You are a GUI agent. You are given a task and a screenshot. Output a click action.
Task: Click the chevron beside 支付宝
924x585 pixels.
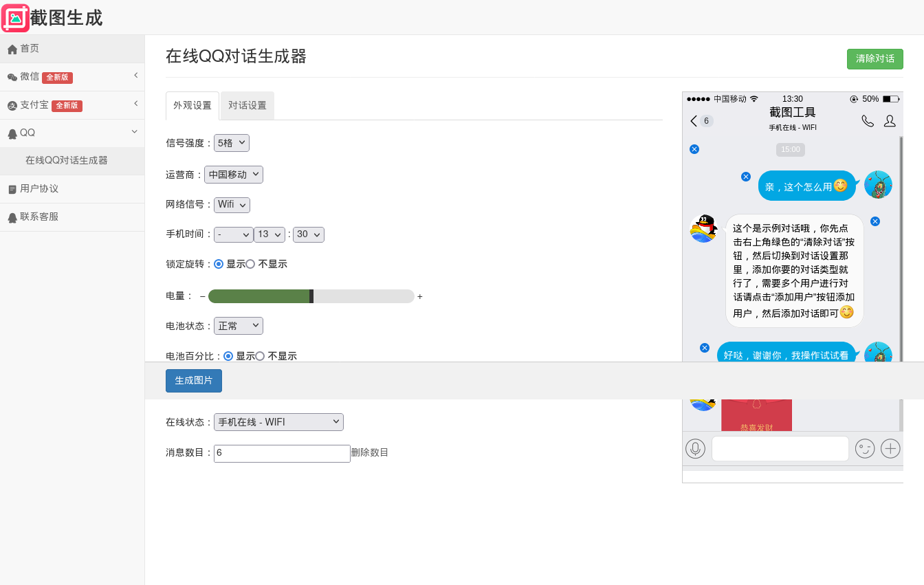pos(135,103)
